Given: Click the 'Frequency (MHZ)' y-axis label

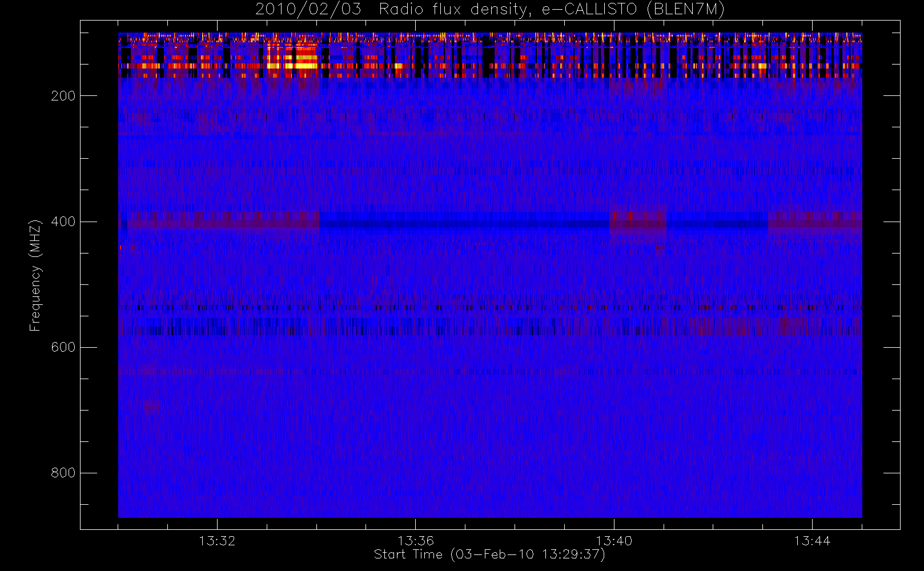Looking at the screenshot, I should [35, 275].
